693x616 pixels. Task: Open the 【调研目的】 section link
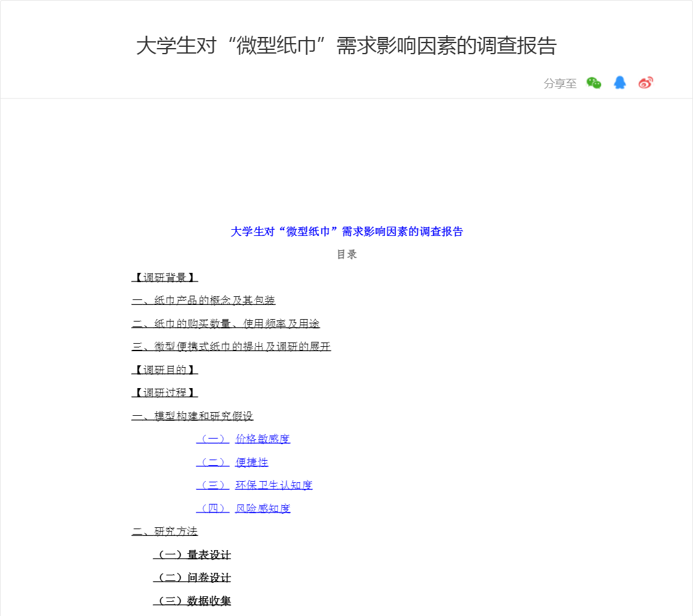point(164,370)
